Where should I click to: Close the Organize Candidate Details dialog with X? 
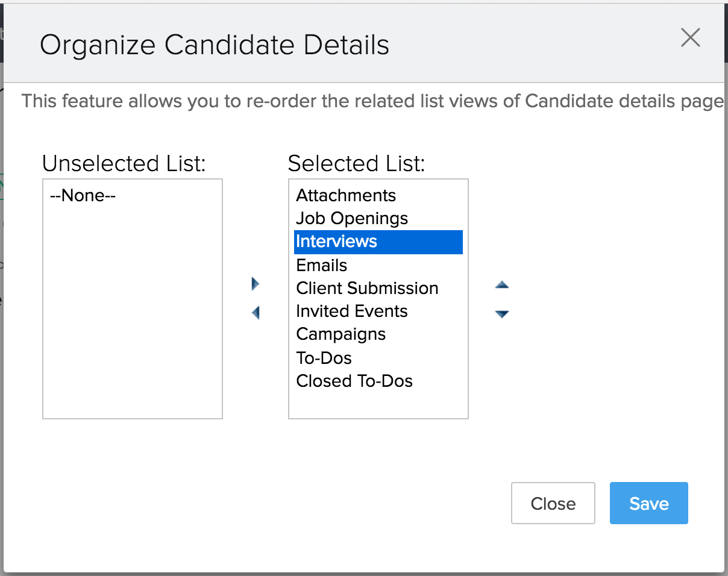tap(690, 38)
